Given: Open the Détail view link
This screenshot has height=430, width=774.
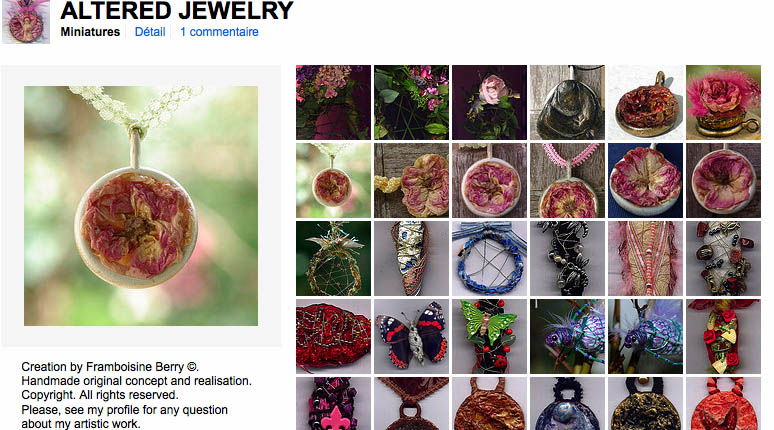Looking at the screenshot, I should coord(150,32).
